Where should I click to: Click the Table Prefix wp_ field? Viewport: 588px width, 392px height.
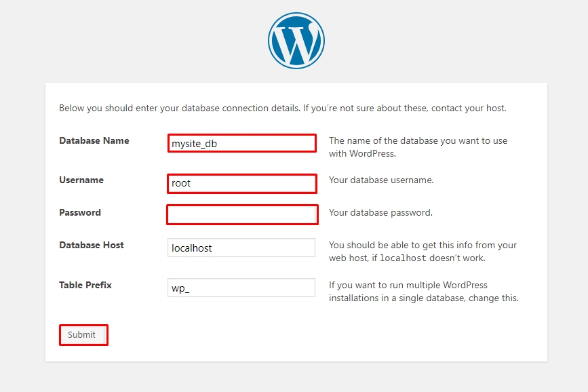pyautogui.click(x=241, y=288)
